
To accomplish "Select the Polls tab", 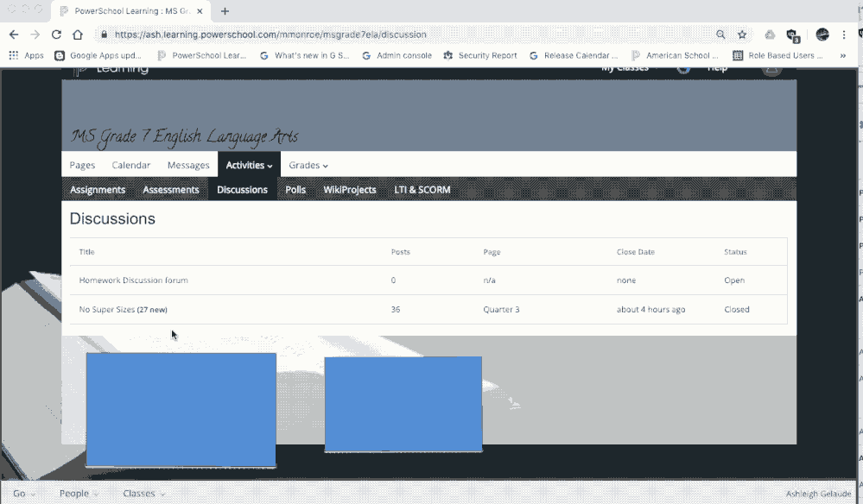I will 295,189.
